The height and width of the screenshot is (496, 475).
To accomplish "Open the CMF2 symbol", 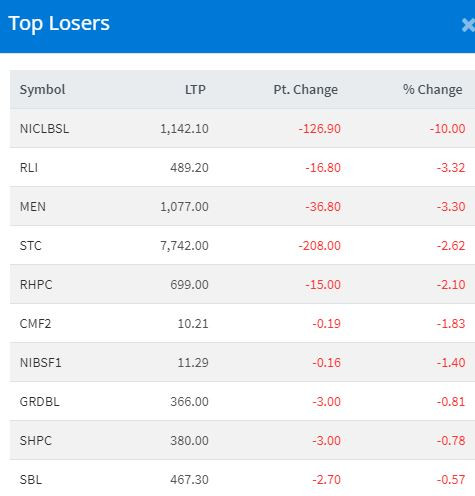I will pyautogui.click(x=35, y=324).
